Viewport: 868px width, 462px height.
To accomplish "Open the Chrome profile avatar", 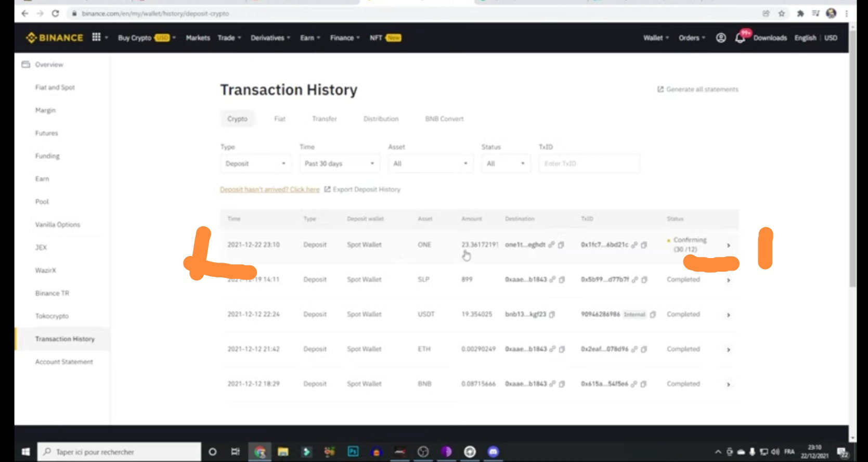I will [831, 14].
